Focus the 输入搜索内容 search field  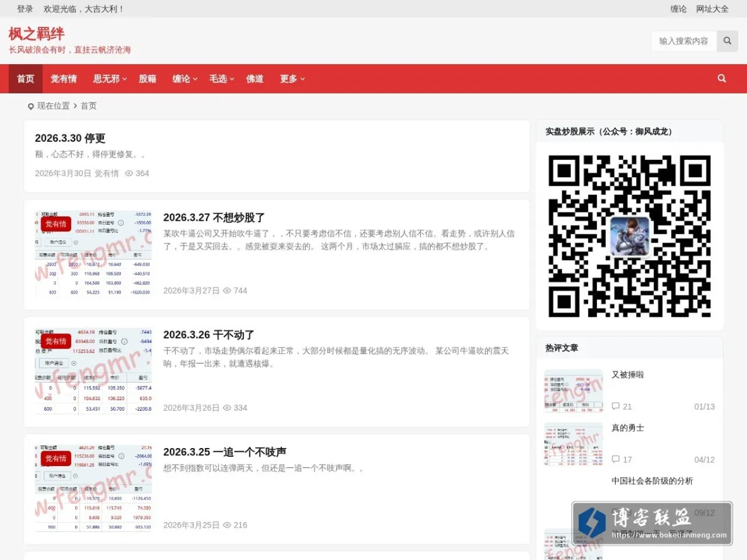[684, 41]
